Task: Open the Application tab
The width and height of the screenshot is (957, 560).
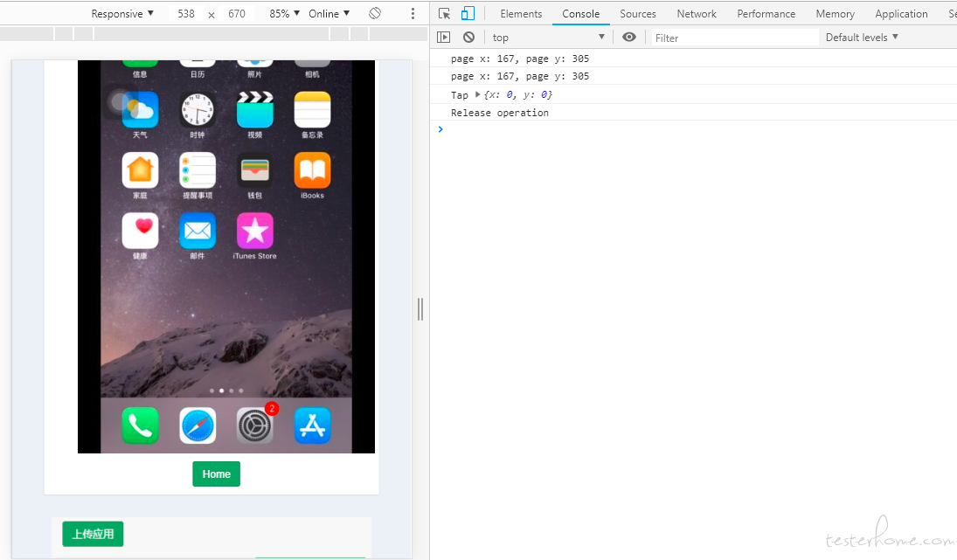Action: pyautogui.click(x=901, y=13)
